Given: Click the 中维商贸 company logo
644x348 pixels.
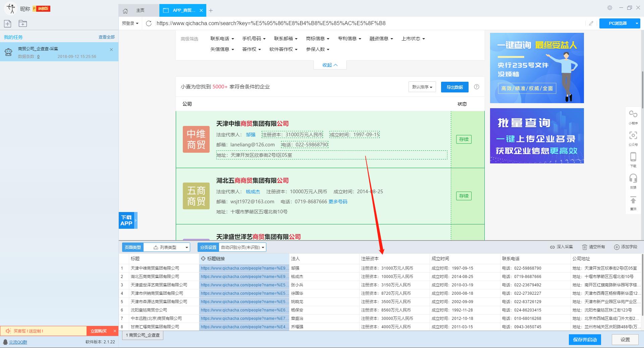Looking at the screenshot, I should point(196,139).
